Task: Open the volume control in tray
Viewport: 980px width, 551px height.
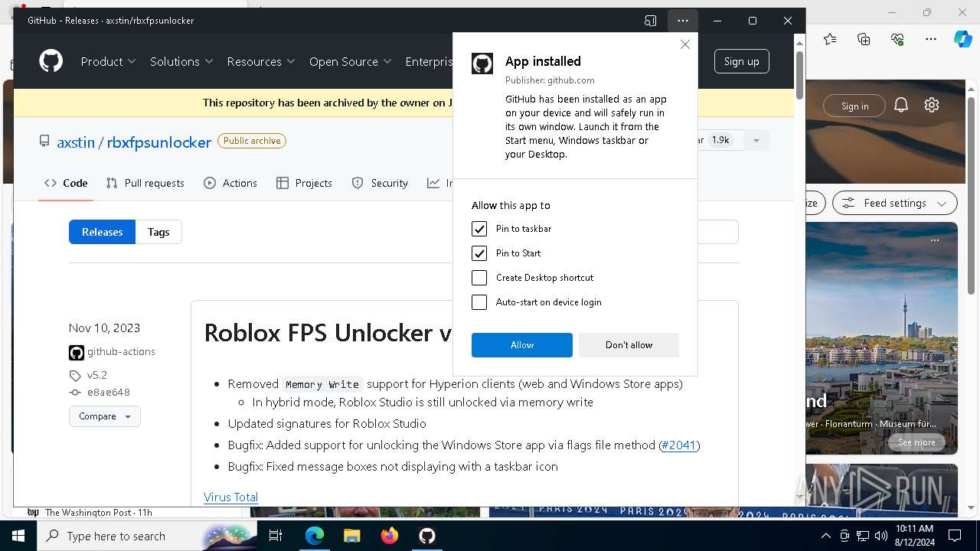Action: click(881, 536)
